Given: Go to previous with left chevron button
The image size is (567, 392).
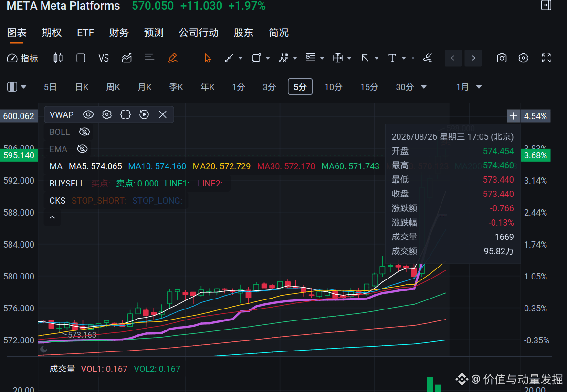Looking at the screenshot, I should (453, 58).
